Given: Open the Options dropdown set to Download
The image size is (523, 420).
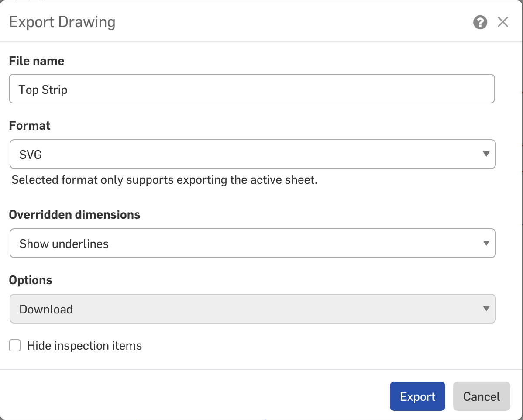Looking at the screenshot, I should click(252, 309).
